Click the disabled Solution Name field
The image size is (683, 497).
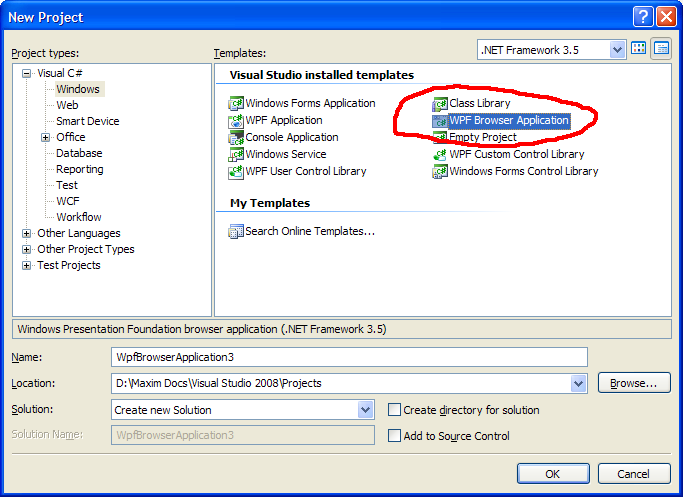point(243,435)
